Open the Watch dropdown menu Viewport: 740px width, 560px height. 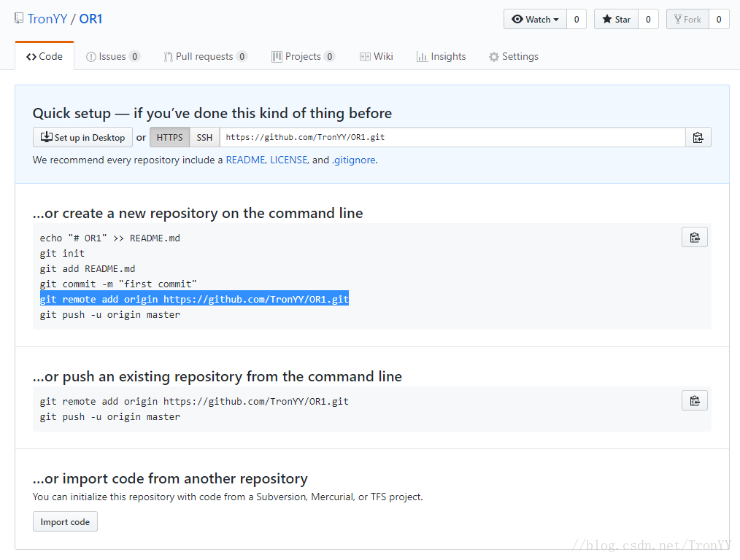click(535, 20)
